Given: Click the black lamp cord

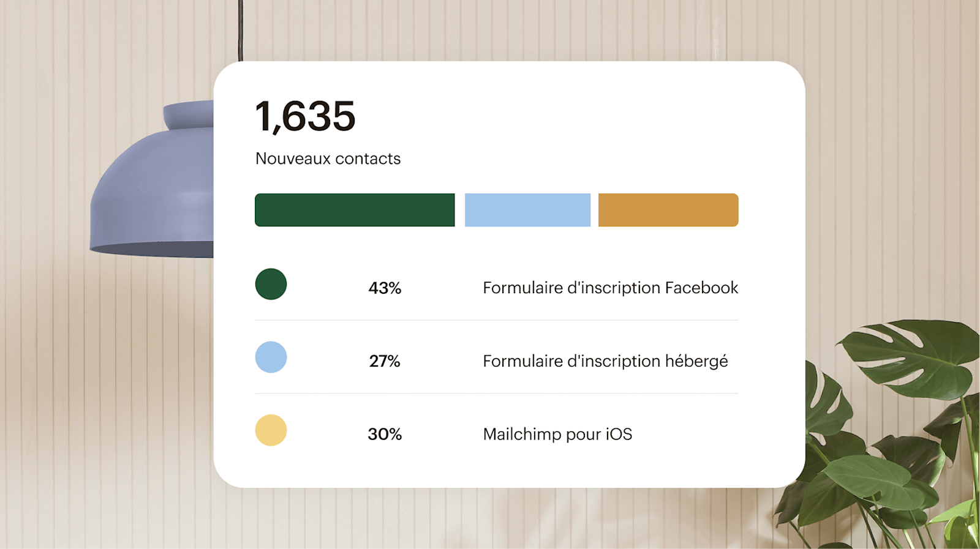Looking at the screenshot, I should click(x=240, y=31).
